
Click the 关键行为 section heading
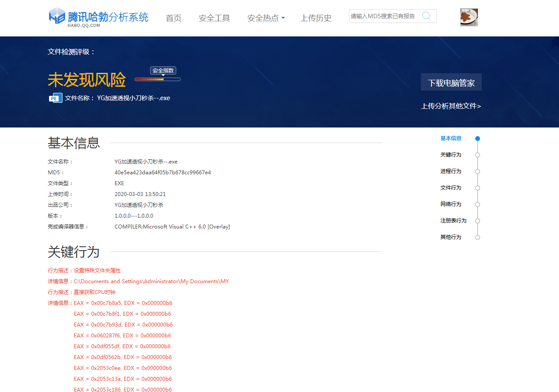tap(74, 252)
